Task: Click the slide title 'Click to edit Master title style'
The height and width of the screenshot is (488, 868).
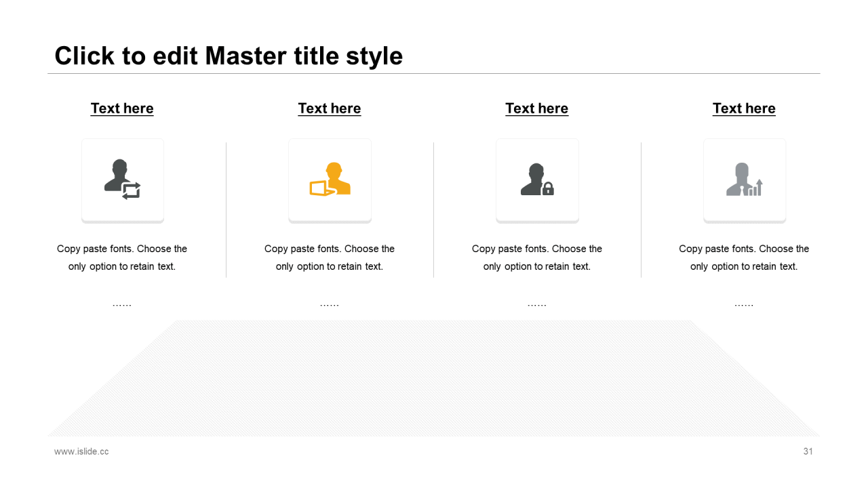Action: [x=229, y=56]
